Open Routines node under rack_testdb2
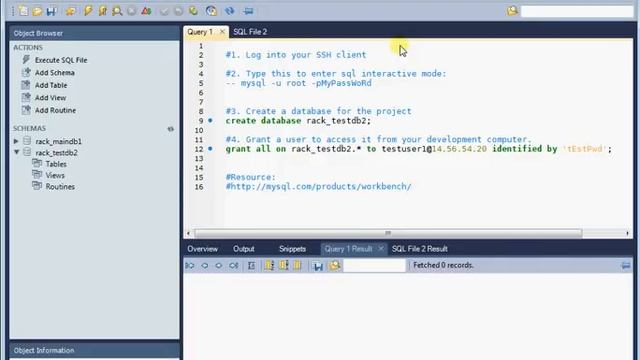The image size is (640, 360). click(60, 187)
